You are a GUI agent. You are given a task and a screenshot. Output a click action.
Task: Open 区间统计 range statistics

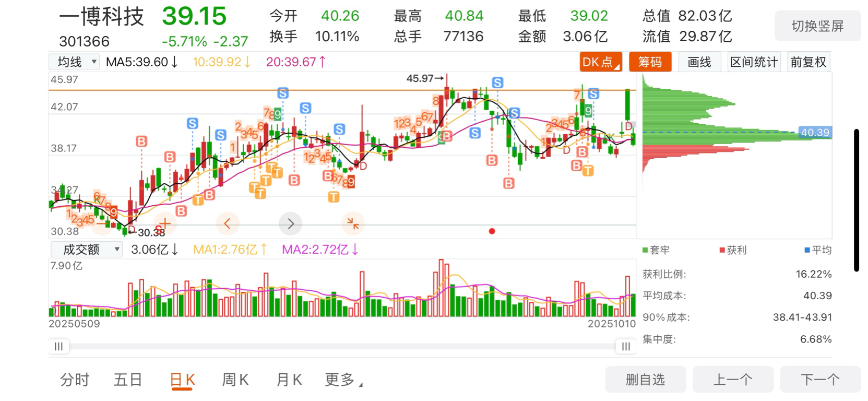(754, 62)
